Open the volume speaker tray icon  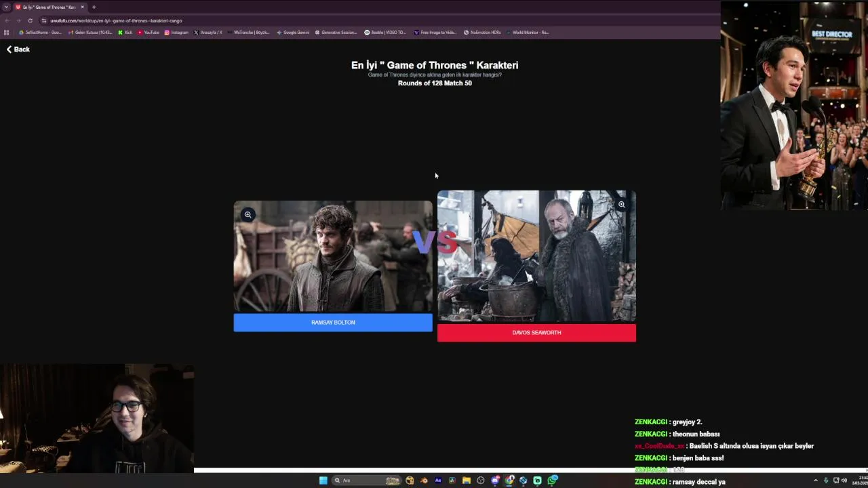[844, 481]
